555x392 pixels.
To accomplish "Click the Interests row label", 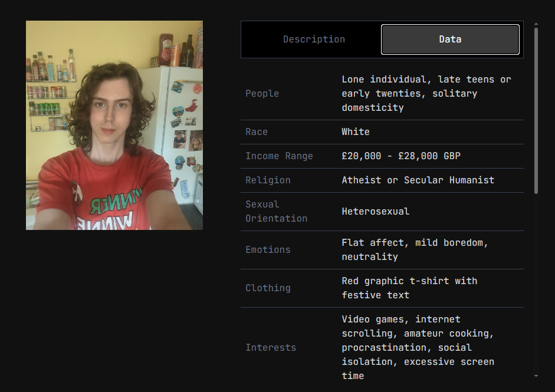I will (271, 348).
